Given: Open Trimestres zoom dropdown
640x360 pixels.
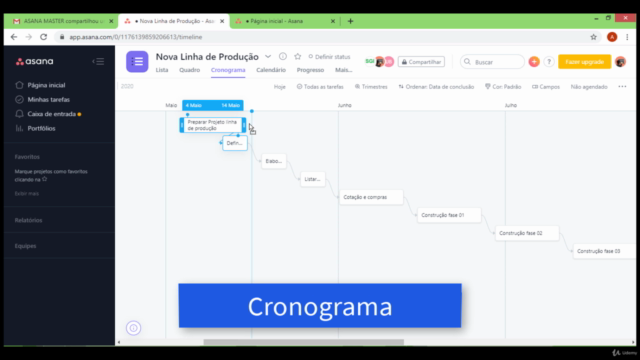Looking at the screenshot, I should 371,87.
